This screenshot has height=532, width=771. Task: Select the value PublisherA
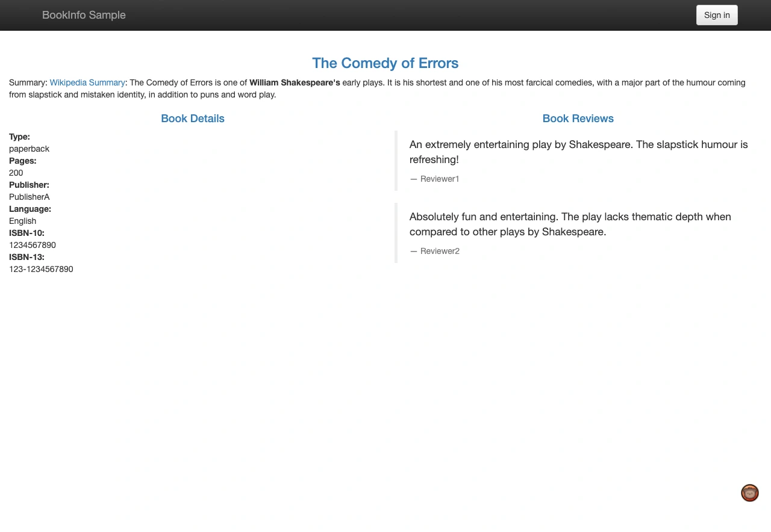(x=30, y=197)
